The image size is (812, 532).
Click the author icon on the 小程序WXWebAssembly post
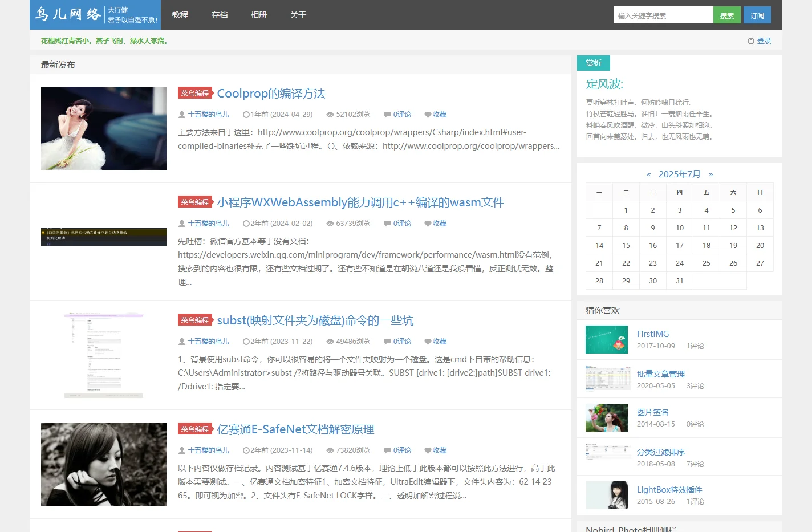182,224
